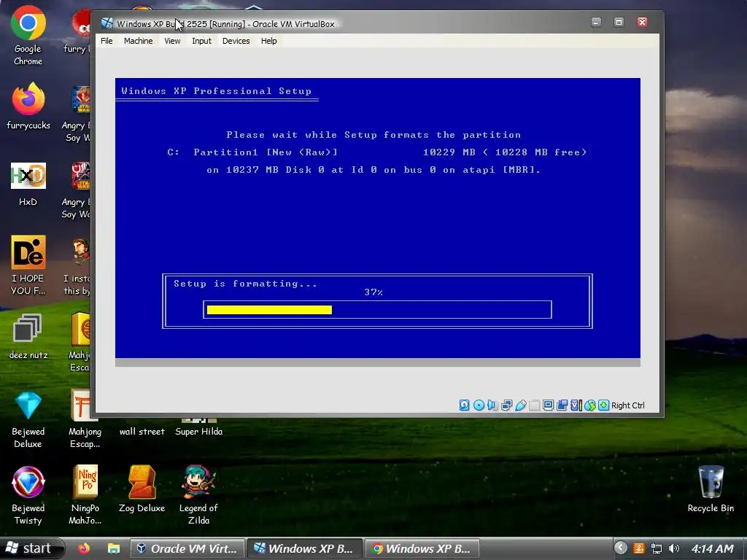Click the Right Ctrl host key label
747x560 pixels.
[628, 405]
